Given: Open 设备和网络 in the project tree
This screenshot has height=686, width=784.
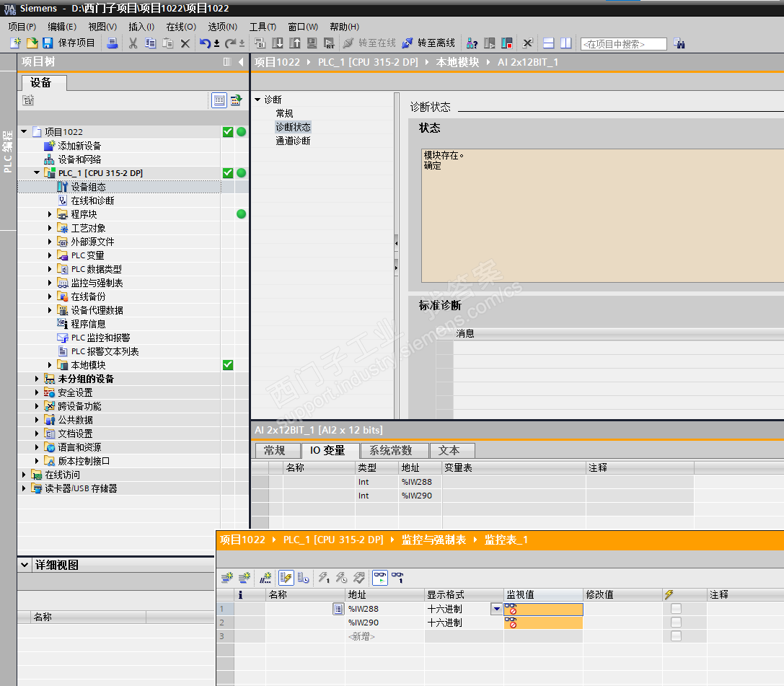Looking at the screenshot, I should (79, 159).
